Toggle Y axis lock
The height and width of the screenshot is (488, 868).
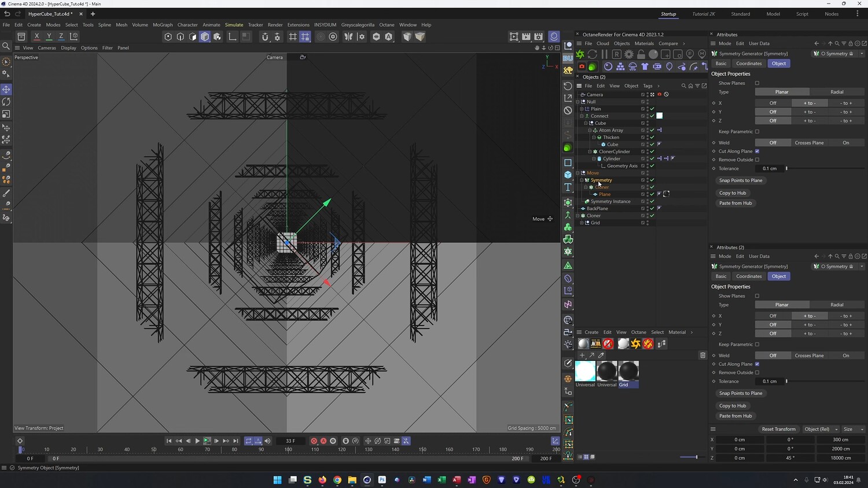click(x=49, y=36)
